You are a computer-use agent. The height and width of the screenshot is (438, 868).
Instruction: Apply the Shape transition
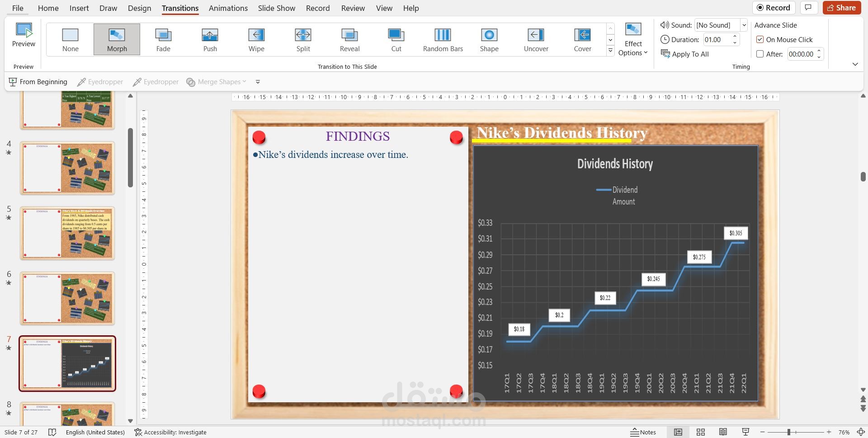(489, 40)
